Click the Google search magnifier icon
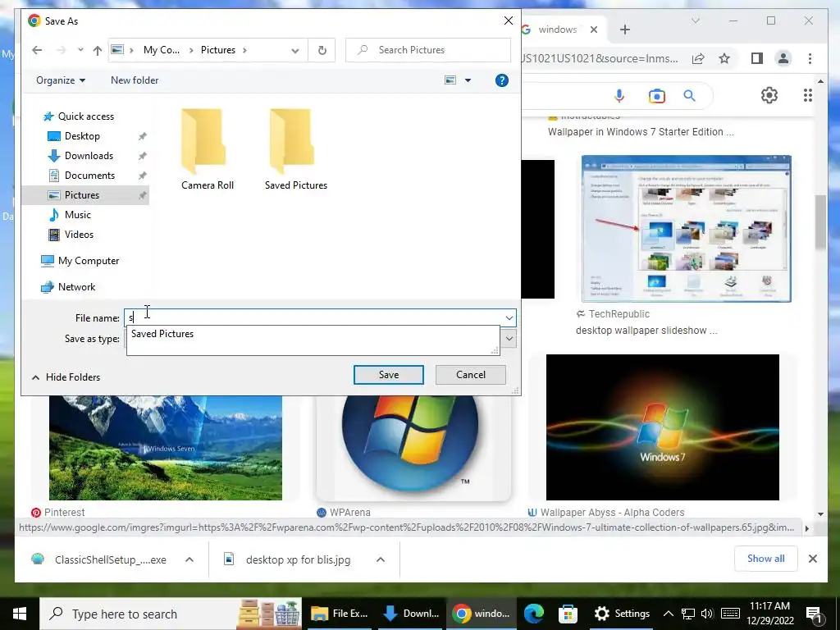The image size is (840, 630). pyautogui.click(x=689, y=96)
